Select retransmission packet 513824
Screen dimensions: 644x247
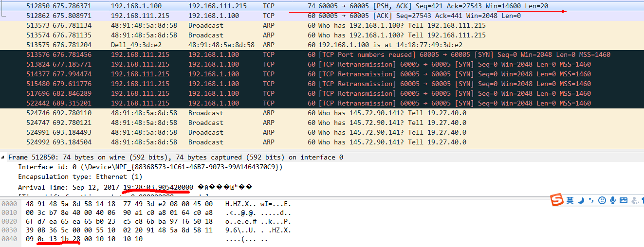[x=322, y=64]
